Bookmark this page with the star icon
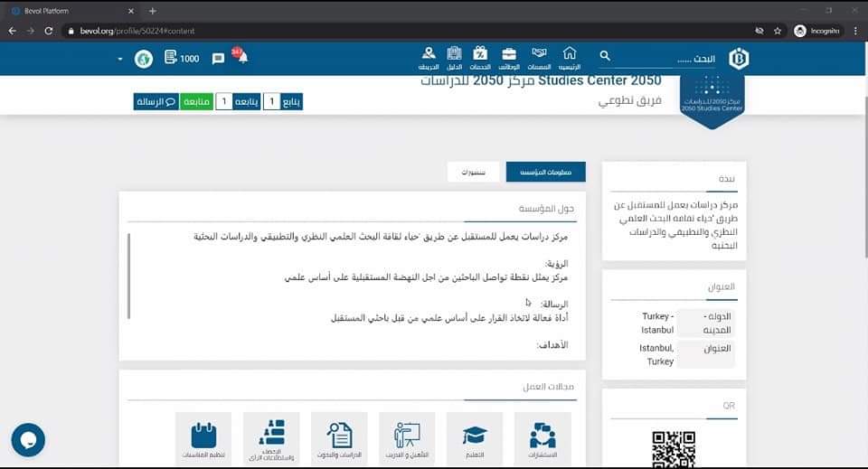868x469 pixels. pos(778,31)
